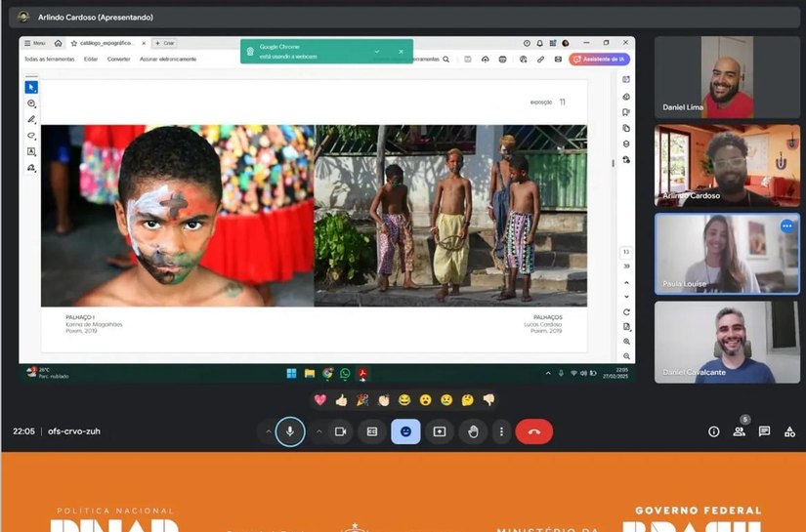
Task: Toggle the camera in the meeting controls
Action: click(340, 431)
